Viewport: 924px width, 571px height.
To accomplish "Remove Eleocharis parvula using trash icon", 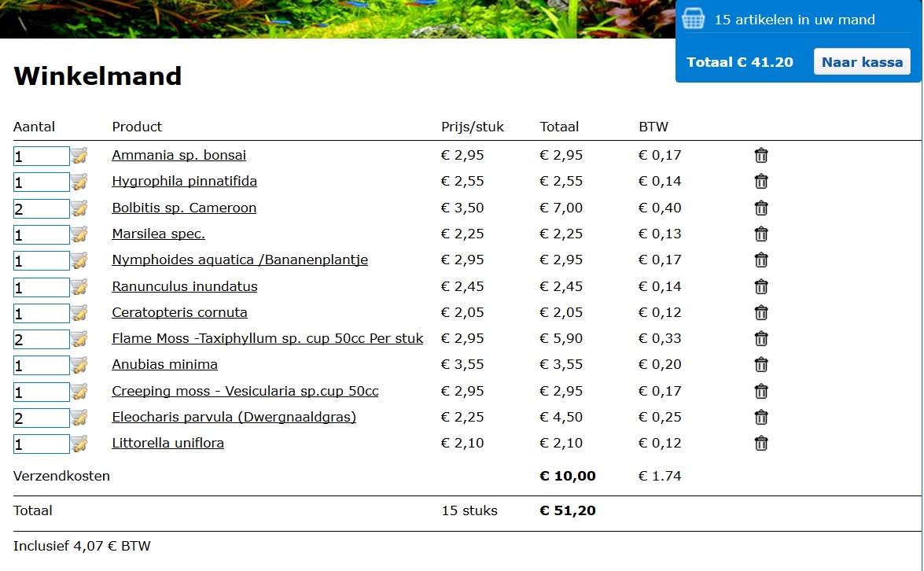I will 760,417.
